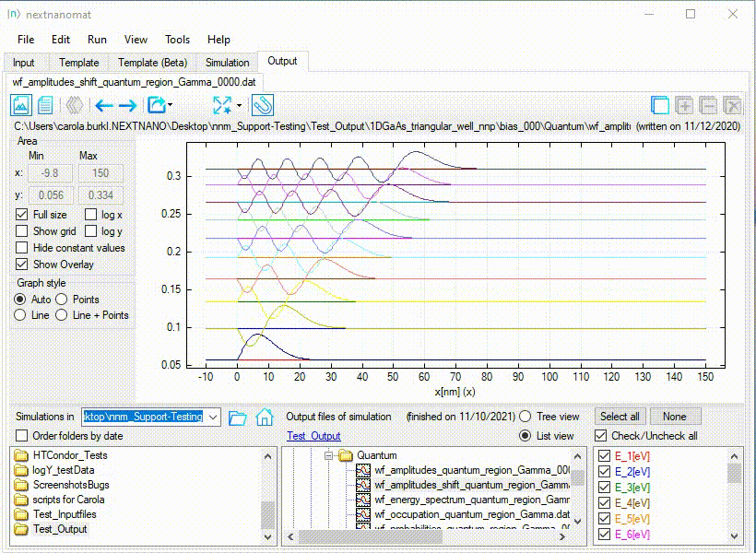This screenshot has height=553, width=756.
Task: Expand the Simulations in path dropdown
Action: pos(214,418)
